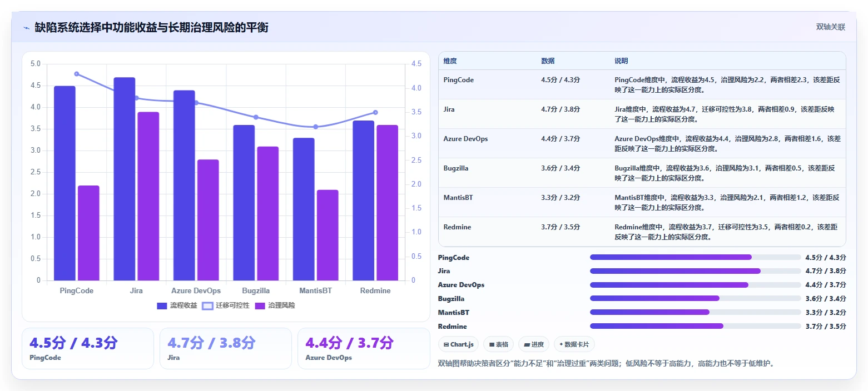Click the Bugzilla blue bar
This screenshot has width=868, height=391.
tap(244, 203)
